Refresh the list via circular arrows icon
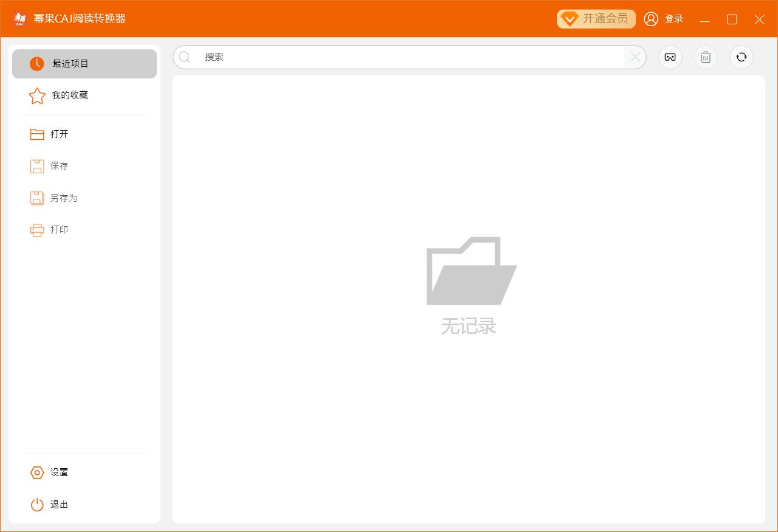 pyautogui.click(x=741, y=57)
